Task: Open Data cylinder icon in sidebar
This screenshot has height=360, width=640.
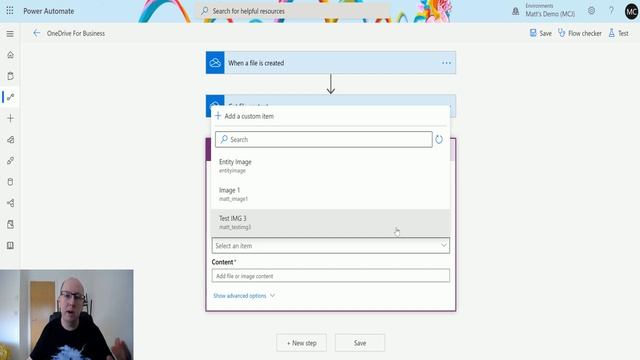Action: 10,182
